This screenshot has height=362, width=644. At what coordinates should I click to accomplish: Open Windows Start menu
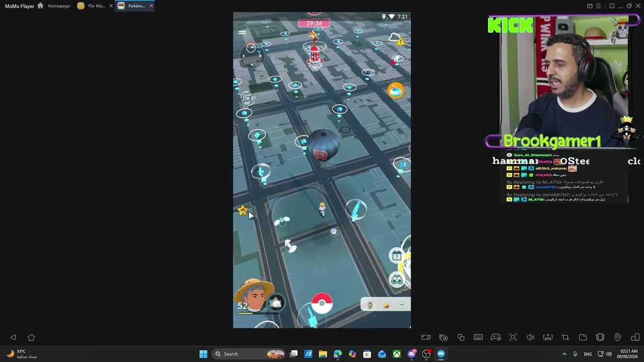pyautogui.click(x=203, y=354)
